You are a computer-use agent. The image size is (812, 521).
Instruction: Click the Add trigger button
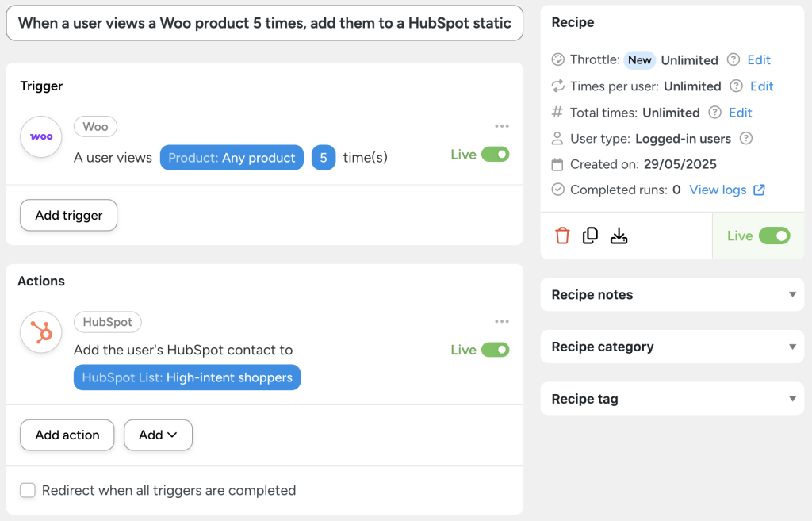(68, 215)
